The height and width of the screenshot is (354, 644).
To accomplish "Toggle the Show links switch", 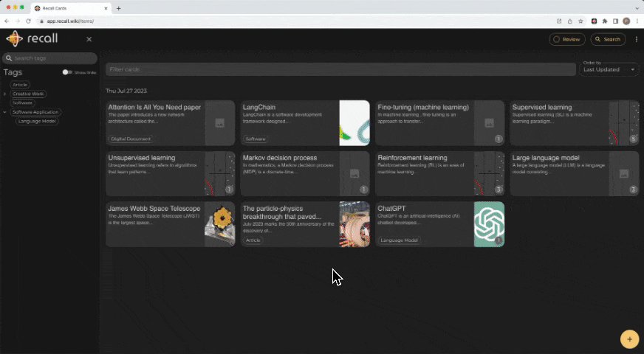I will (x=67, y=72).
